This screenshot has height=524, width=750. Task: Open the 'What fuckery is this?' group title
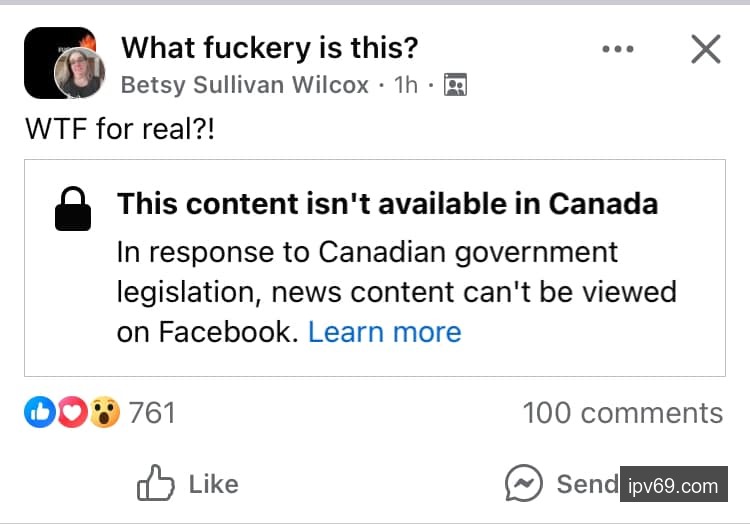point(270,46)
